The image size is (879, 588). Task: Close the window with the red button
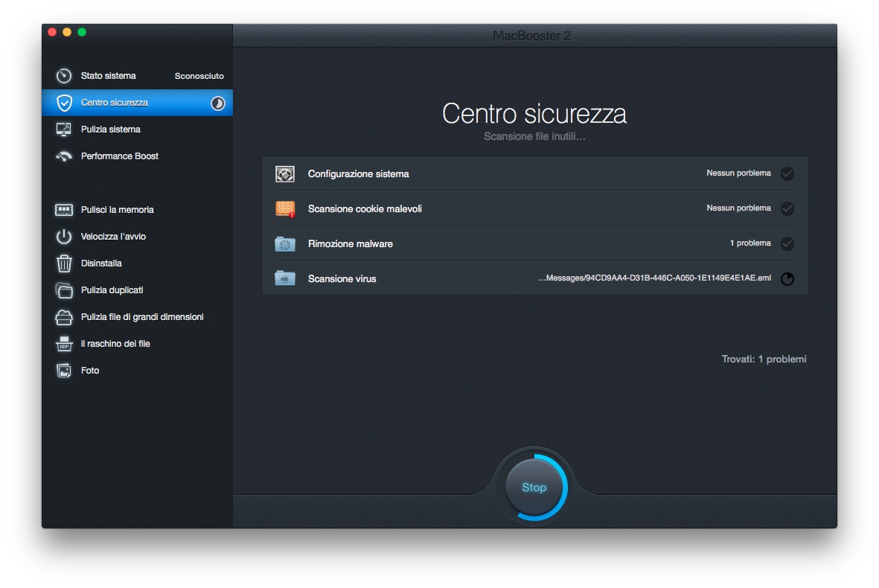52,33
